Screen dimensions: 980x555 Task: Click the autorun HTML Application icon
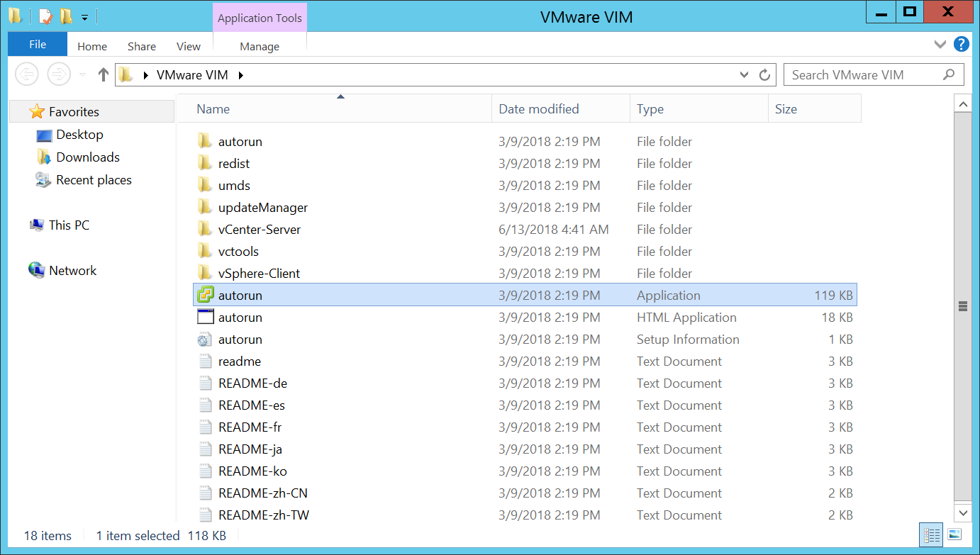tap(205, 317)
